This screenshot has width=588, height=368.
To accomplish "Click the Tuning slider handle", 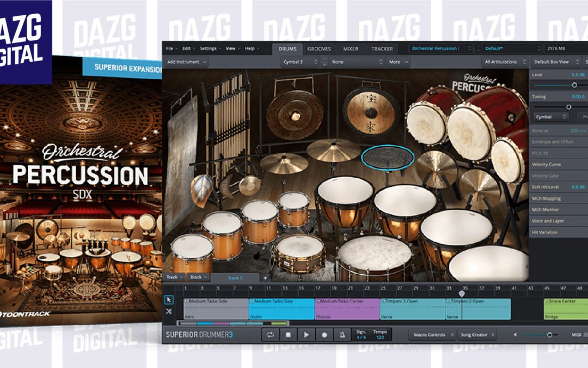I will click(568, 107).
